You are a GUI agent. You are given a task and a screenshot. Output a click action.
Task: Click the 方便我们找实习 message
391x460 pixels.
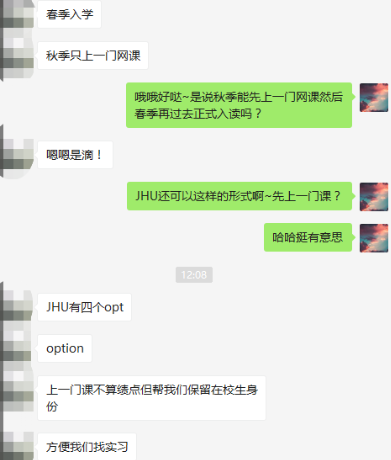coord(87,447)
